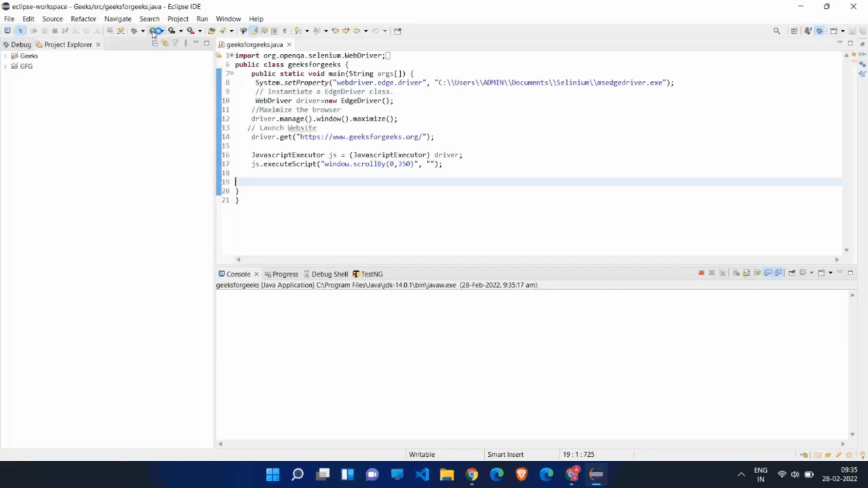
Task: Click Remove Launch icon in Console toolbar
Action: point(711,272)
